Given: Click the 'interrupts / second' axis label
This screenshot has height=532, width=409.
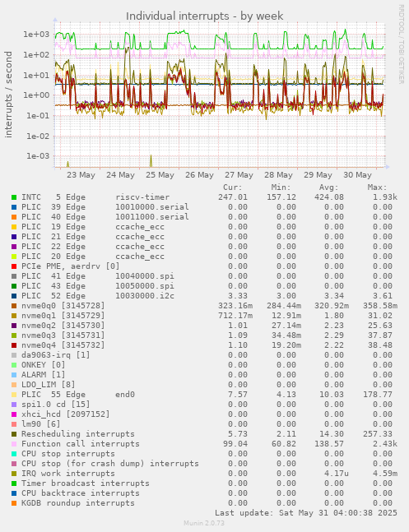Looking at the screenshot, I should (8, 95).
